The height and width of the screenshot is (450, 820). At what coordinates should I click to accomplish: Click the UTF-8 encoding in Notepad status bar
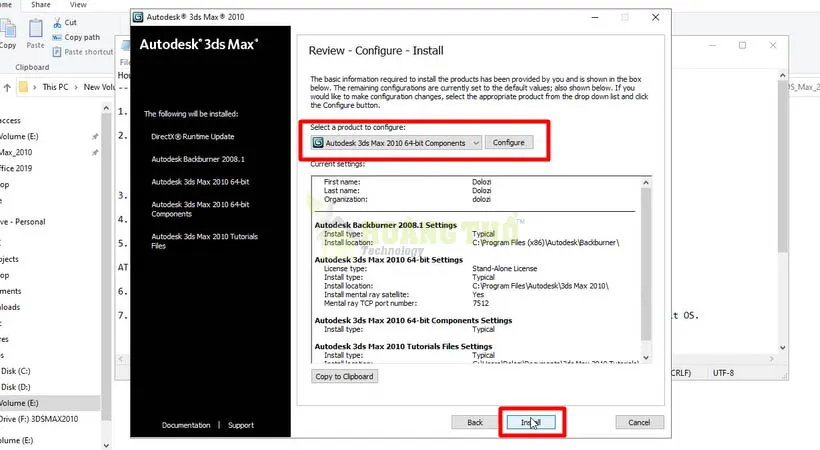coord(723,373)
